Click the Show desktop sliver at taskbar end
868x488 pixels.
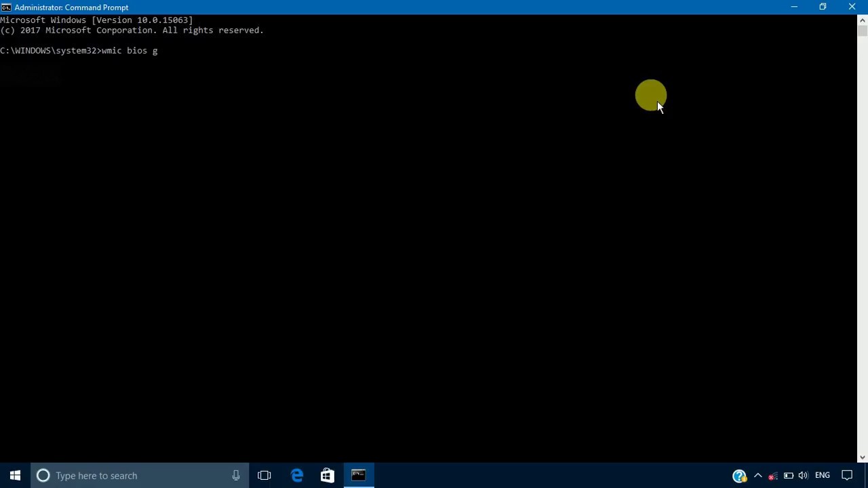[866, 475]
